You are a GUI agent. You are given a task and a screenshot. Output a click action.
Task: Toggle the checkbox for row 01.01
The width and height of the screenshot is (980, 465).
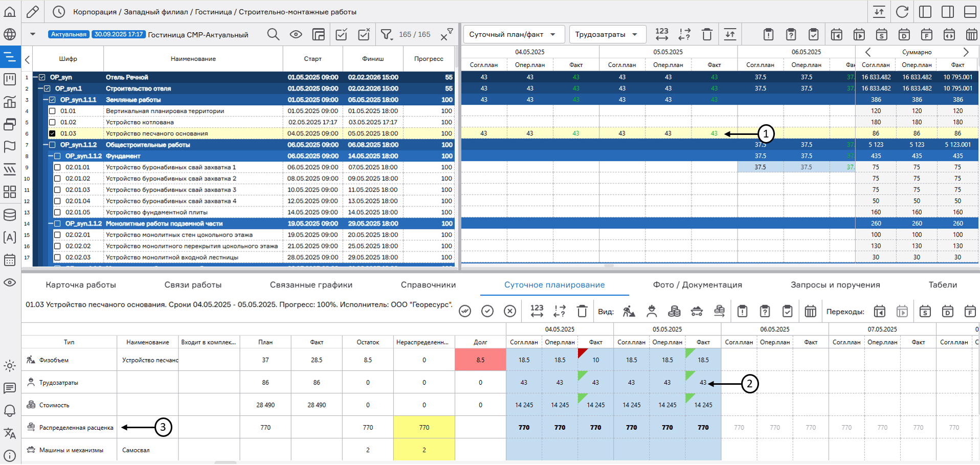[52, 111]
